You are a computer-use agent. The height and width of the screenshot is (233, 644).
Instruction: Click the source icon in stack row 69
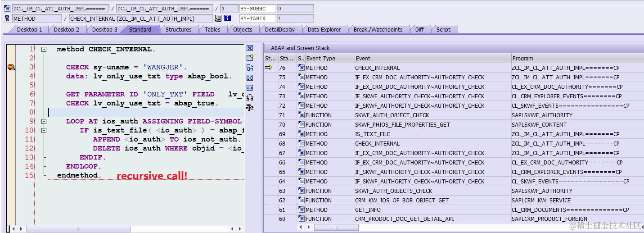tap(301, 134)
